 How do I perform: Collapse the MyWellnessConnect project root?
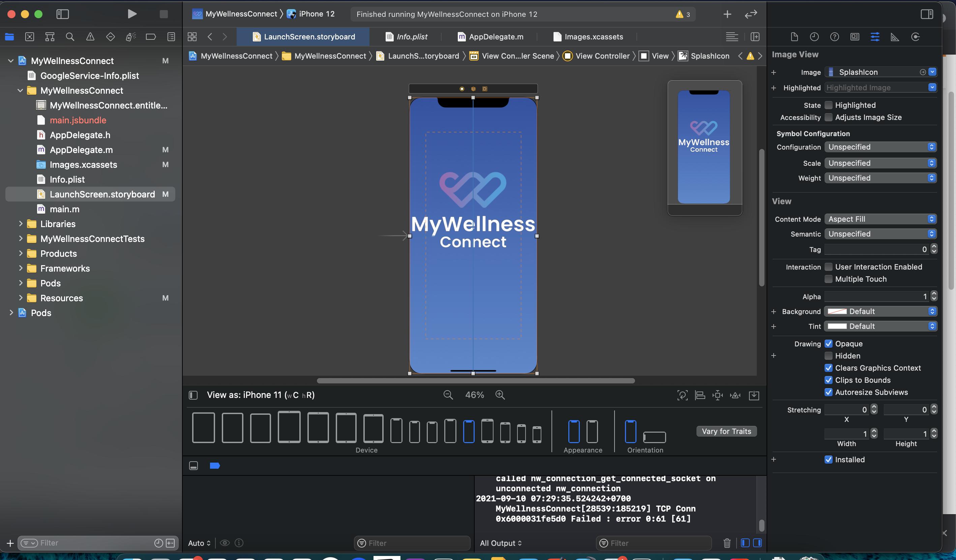tap(11, 61)
